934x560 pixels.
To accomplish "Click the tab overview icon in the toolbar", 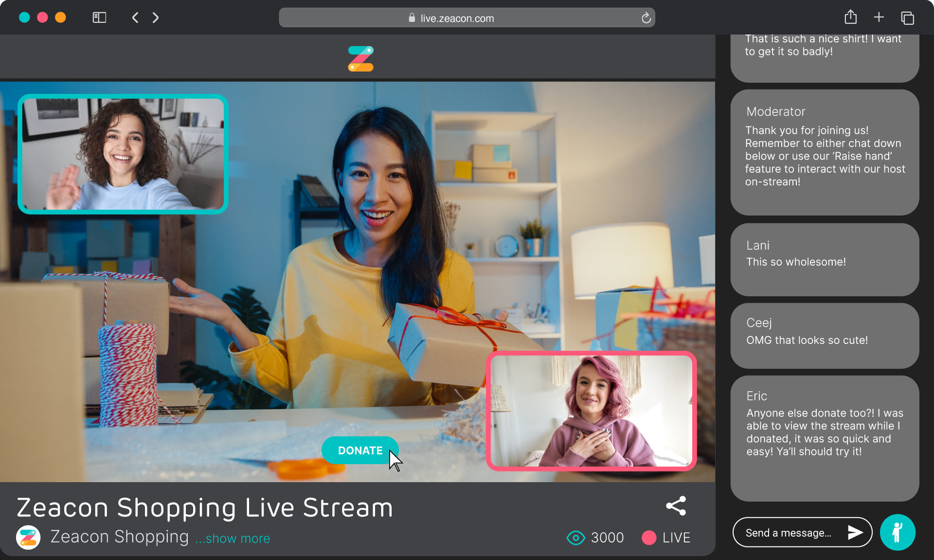I will click(908, 18).
